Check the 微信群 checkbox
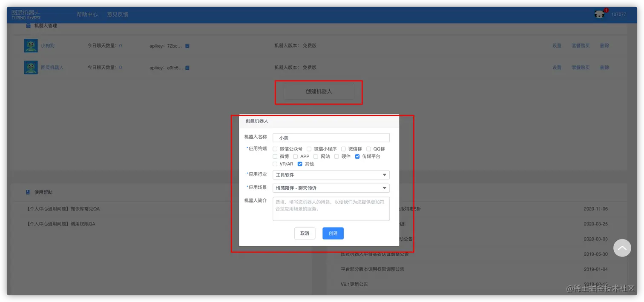644x302 pixels. (x=343, y=149)
